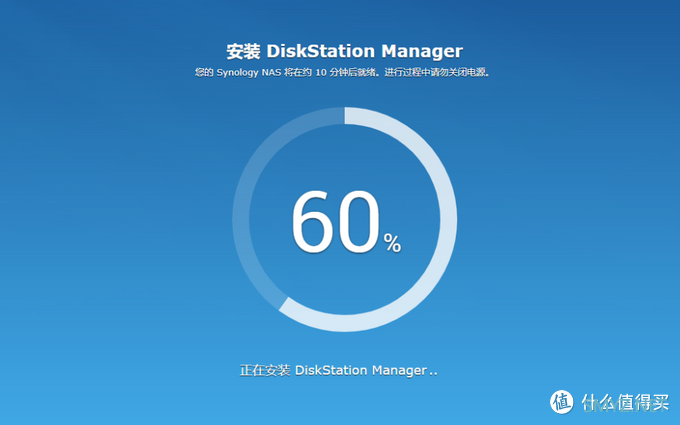Click the 60% progress value
680x425 pixels.
coord(346,222)
